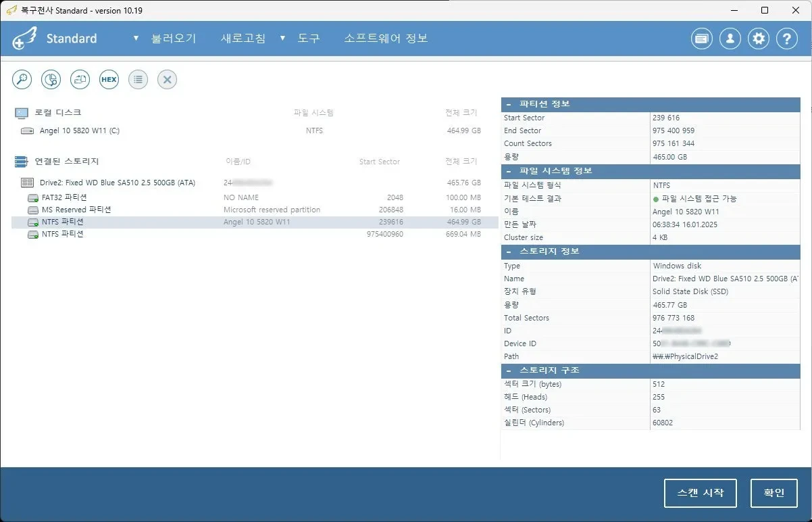812x522 pixels.
Task: Maximize the 복구천사 Standard window
Action: click(x=765, y=10)
